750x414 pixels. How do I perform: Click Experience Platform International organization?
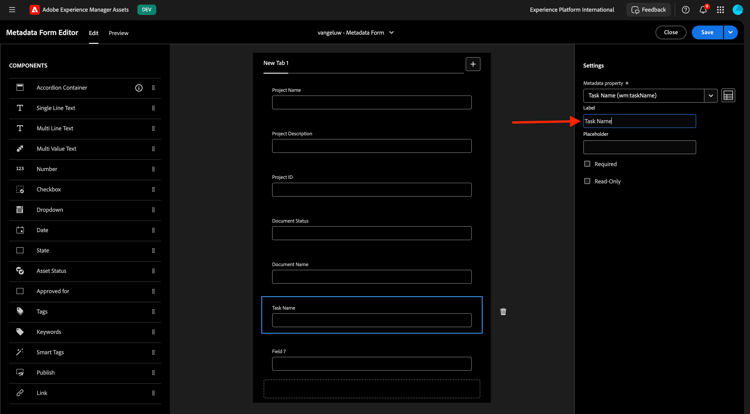click(x=572, y=10)
